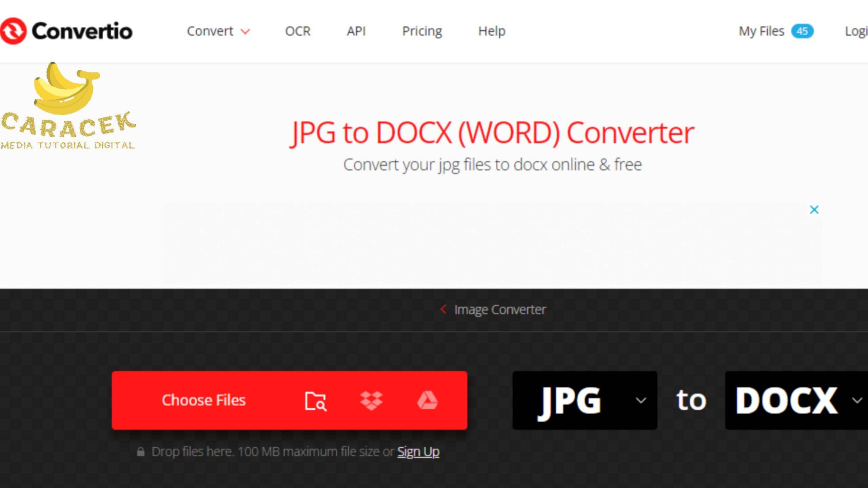Open the Pricing page

tap(422, 31)
